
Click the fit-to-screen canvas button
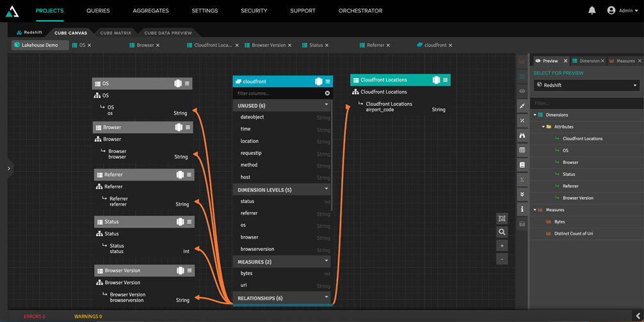point(502,218)
